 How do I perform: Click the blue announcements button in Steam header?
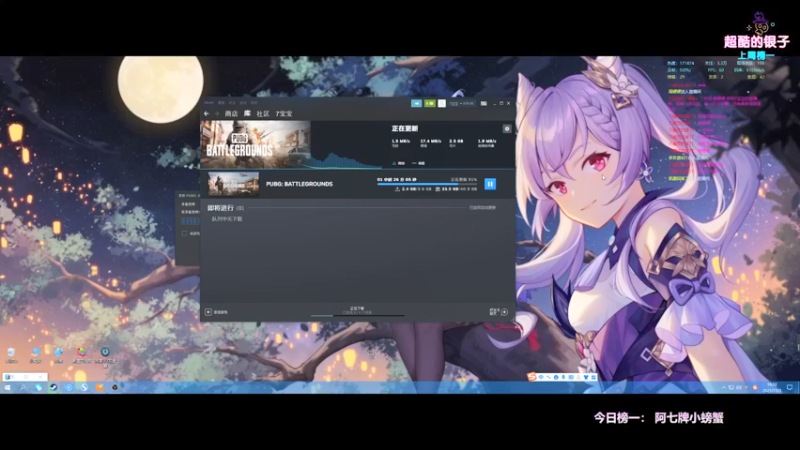tap(416, 103)
